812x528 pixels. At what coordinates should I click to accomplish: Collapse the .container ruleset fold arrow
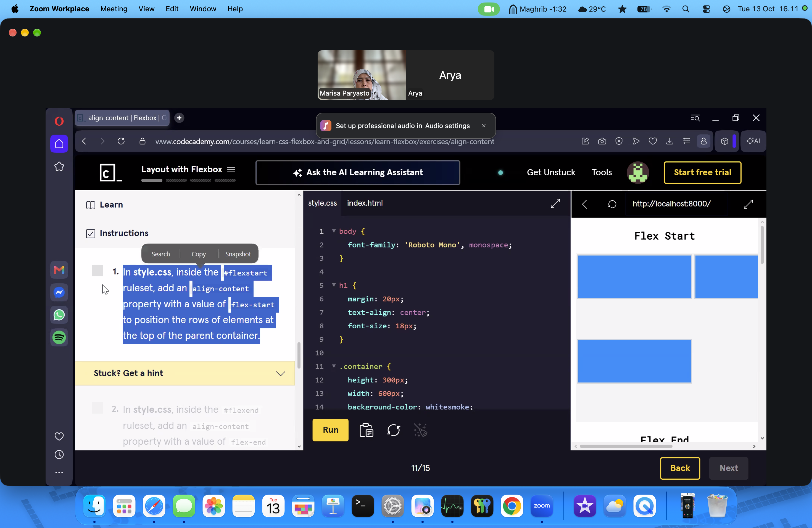334,366
